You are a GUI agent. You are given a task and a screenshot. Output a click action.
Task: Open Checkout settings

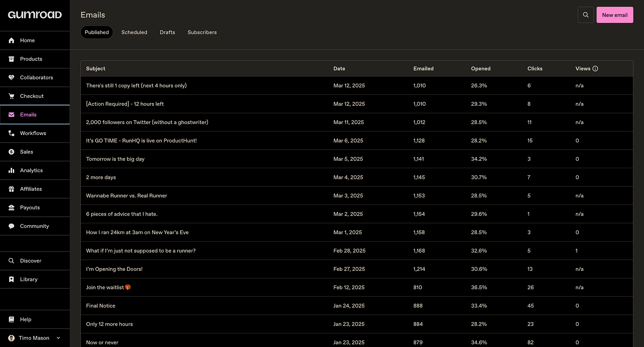(x=34, y=96)
